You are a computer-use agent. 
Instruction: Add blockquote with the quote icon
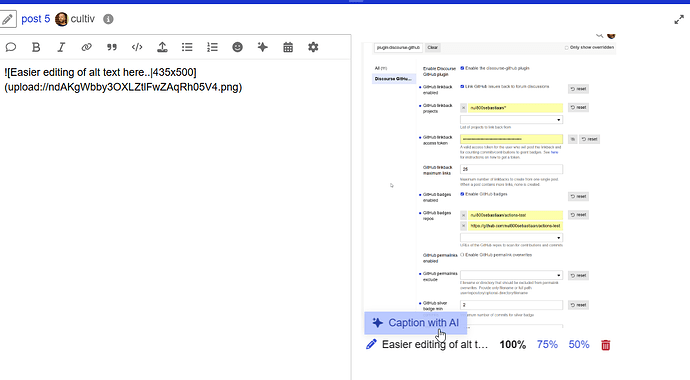click(x=112, y=47)
